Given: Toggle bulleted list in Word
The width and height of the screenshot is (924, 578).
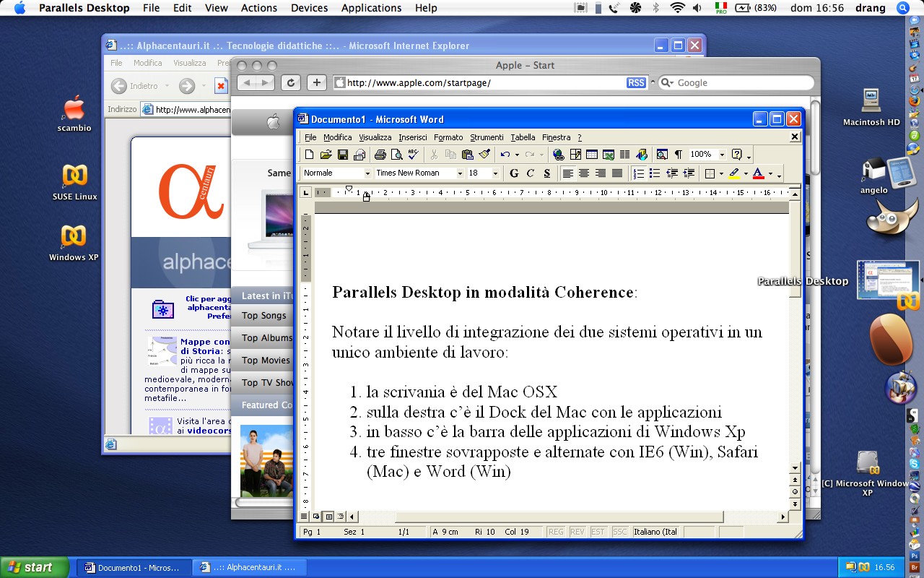Looking at the screenshot, I should [x=655, y=173].
